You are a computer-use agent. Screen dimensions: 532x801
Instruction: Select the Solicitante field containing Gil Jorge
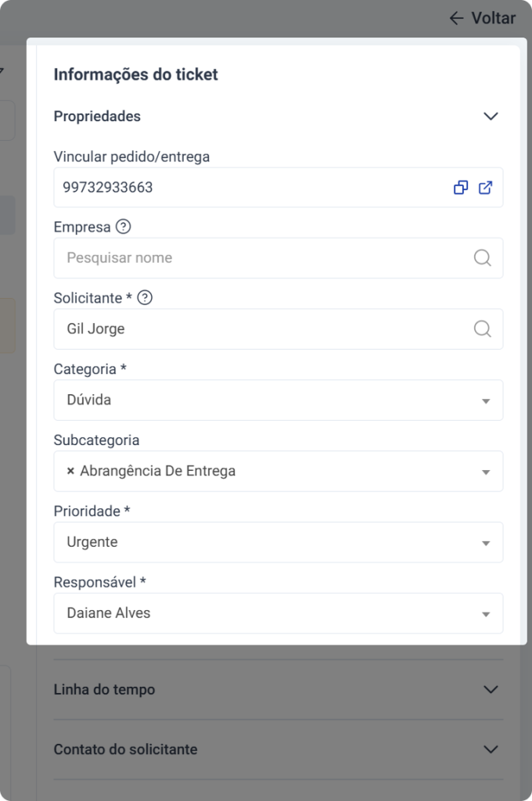point(235,329)
